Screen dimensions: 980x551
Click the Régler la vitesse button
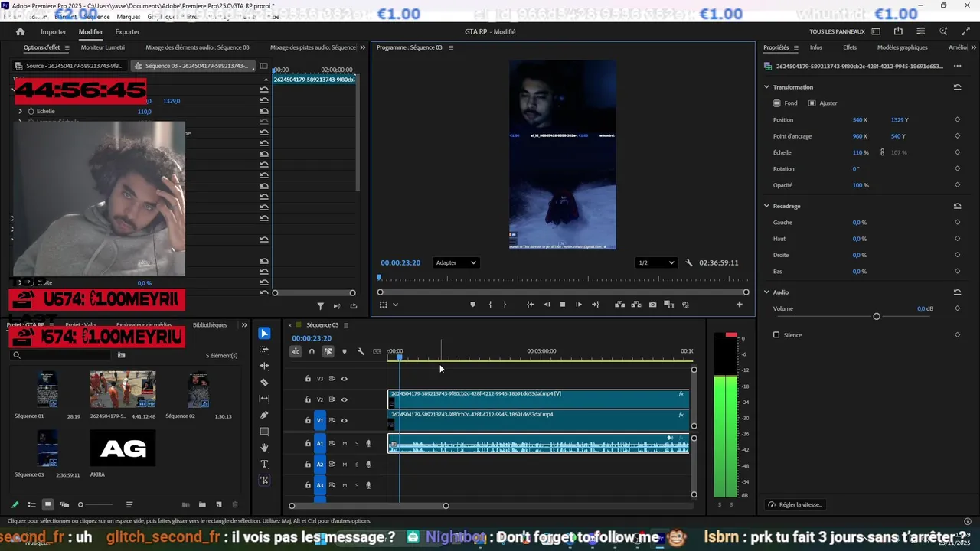tap(795, 504)
